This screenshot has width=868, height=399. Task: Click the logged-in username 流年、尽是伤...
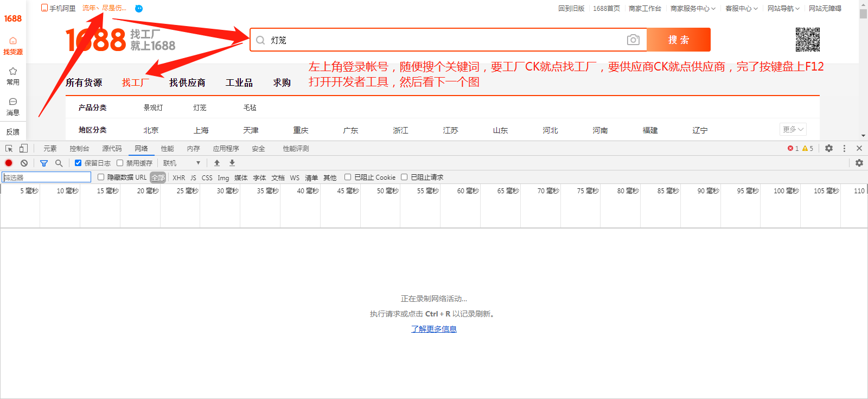(x=104, y=8)
